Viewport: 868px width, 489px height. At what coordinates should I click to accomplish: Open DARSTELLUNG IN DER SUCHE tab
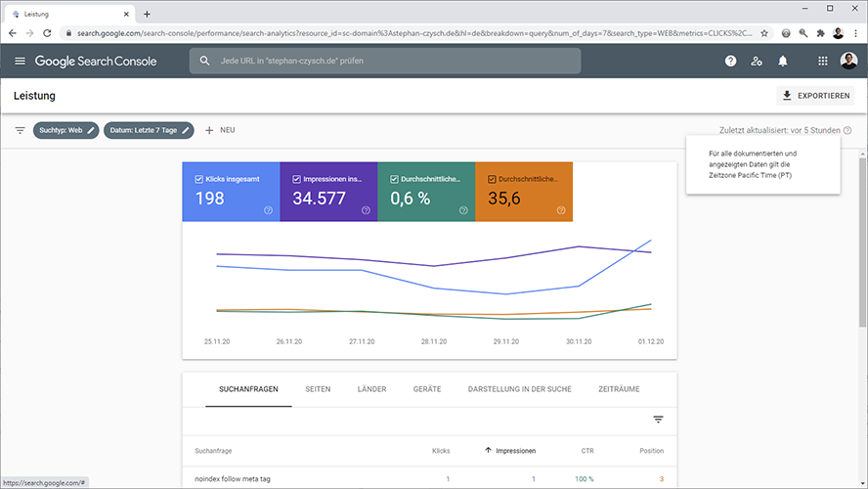click(x=520, y=389)
